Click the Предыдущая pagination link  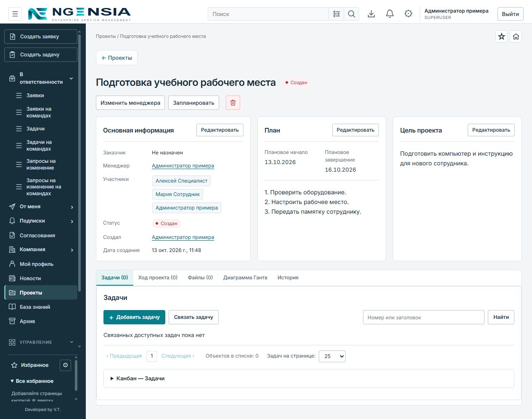tap(124, 356)
